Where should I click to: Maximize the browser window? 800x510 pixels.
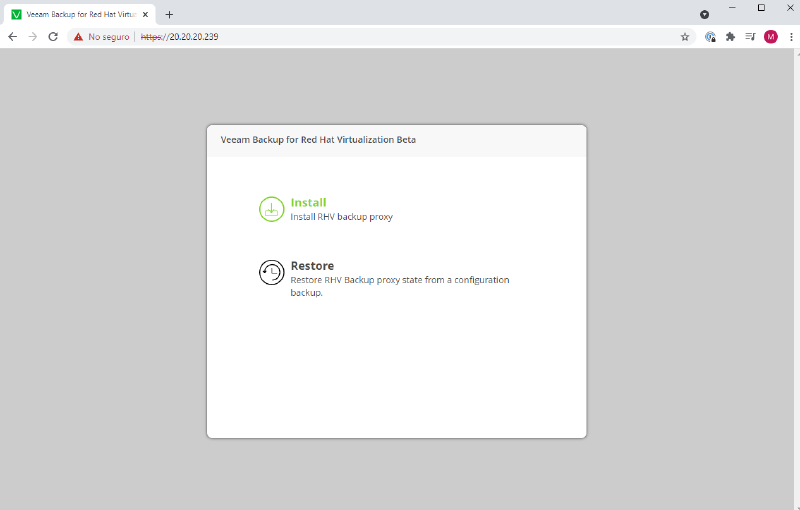pos(761,8)
